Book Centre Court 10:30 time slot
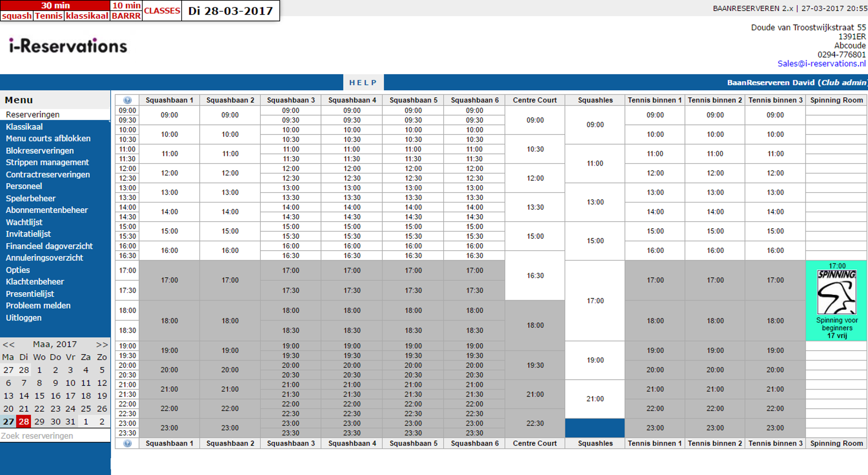This screenshot has height=475, width=868. click(x=535, y=149)
